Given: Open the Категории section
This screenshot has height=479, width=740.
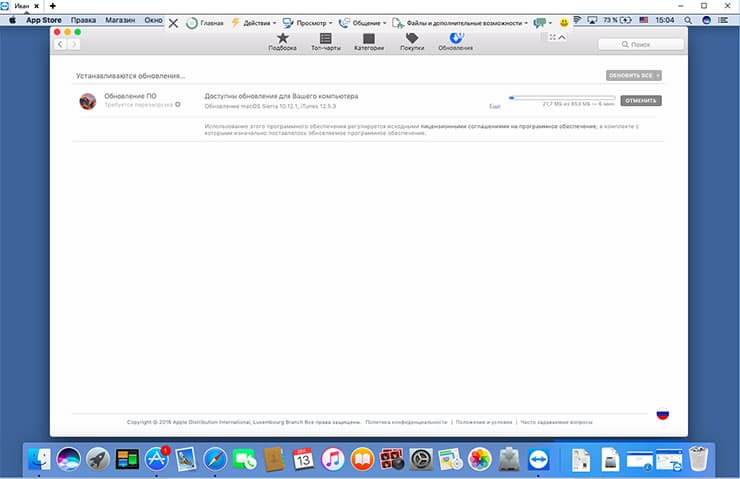Looking at the screenshot, I should click(369, 42).
